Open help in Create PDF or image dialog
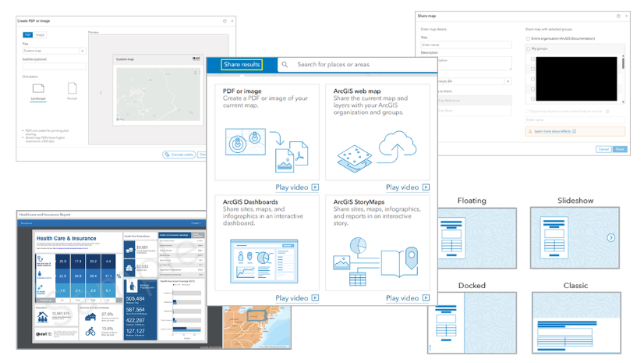The image size is (644, 363). 225,21
